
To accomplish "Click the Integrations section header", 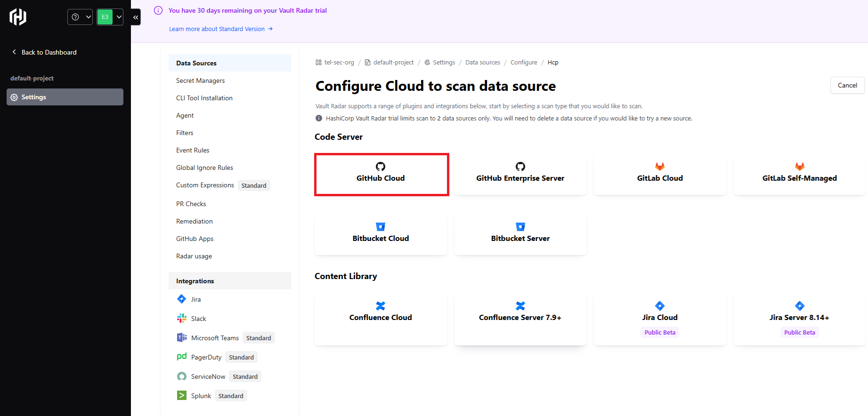I will [x=230, y=281].
